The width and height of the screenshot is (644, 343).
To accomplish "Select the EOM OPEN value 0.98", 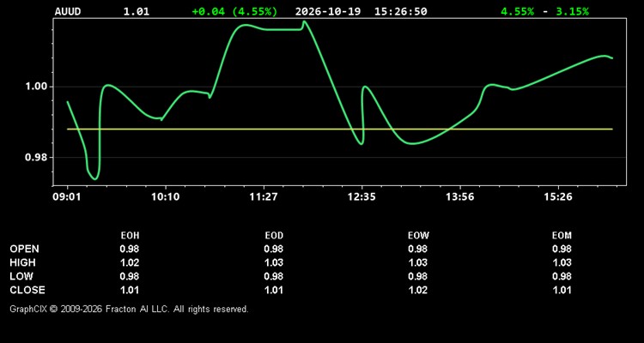I will [x=562, y=249].
